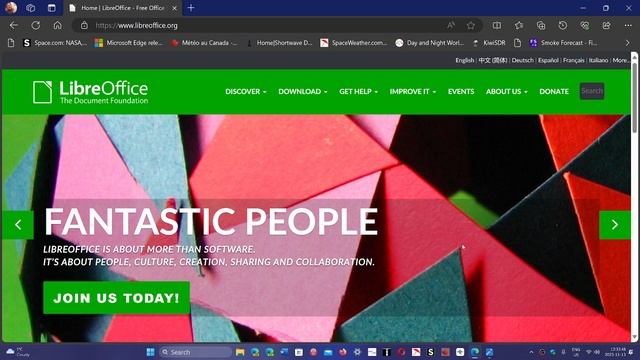
Task: Click the Share icon in toolbar
Action: point(607,25)
